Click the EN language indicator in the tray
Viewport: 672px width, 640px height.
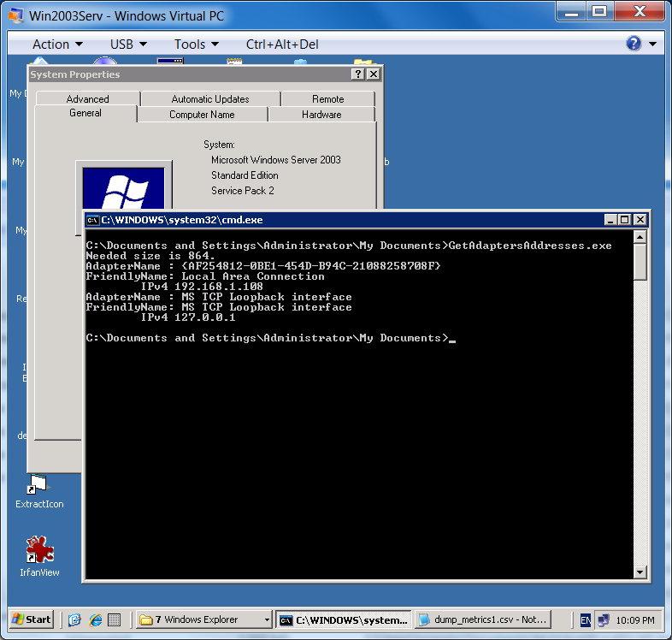586,619
